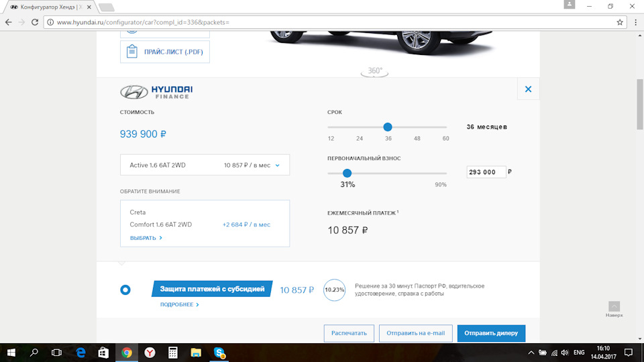Screen dimensions: 644x362
Task: Click the battery tray icon
Action: pyautogui.click(x=543, y=353)
